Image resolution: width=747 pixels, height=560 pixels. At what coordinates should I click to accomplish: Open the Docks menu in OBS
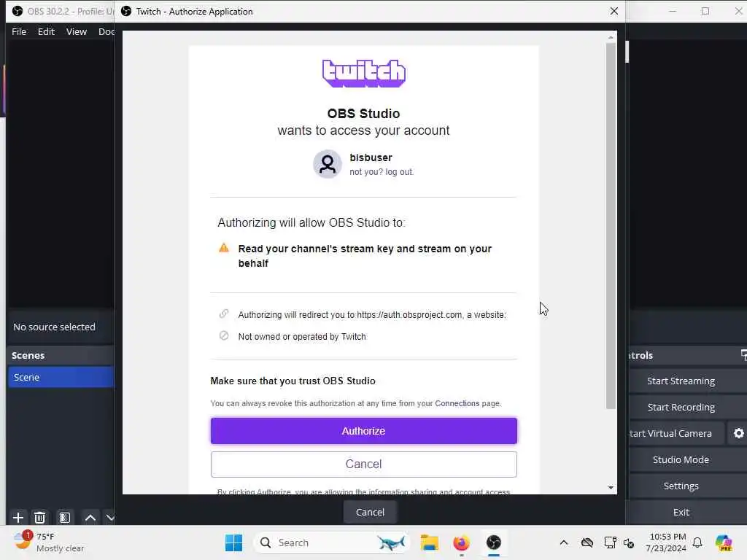[x=107, y=31]
